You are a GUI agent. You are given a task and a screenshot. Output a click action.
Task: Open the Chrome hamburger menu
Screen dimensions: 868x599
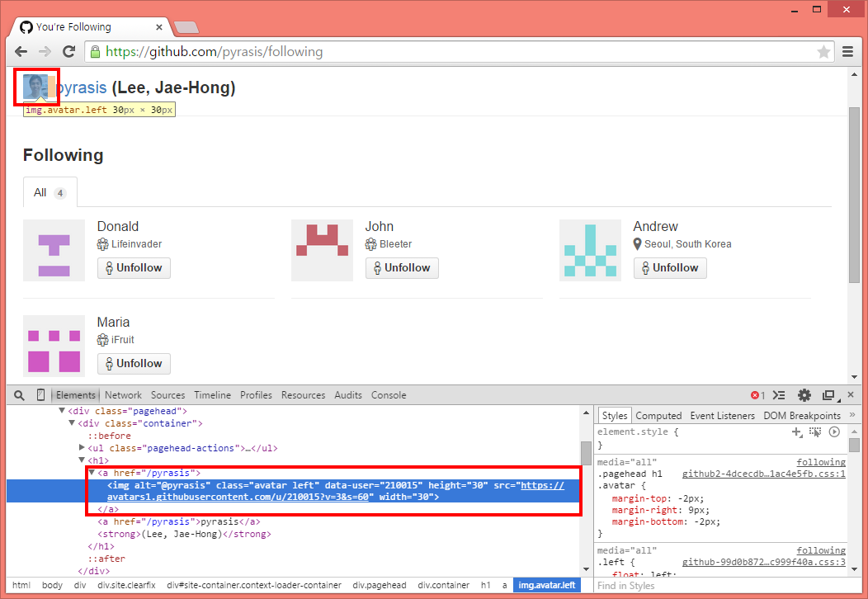tap(848, 52)
